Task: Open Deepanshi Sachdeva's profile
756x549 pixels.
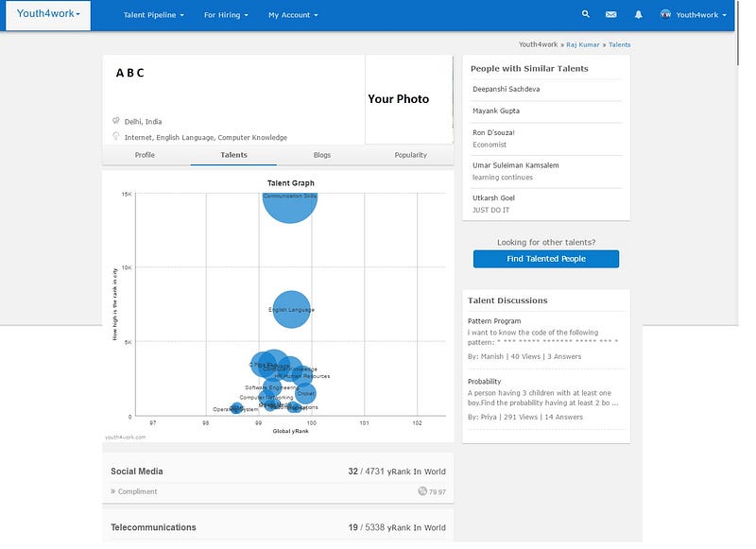Action: coord(507,89)
